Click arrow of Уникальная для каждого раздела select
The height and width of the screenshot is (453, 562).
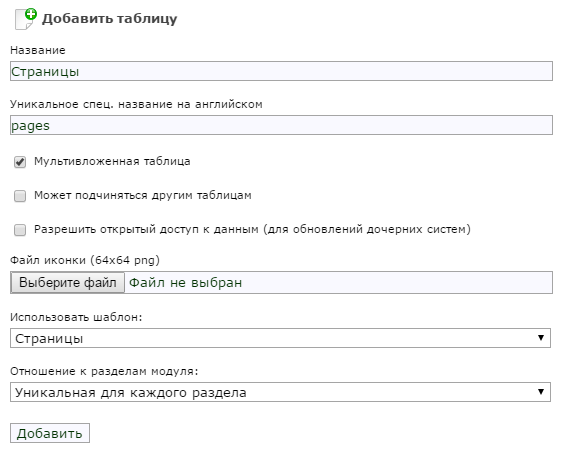click(541, 392)
